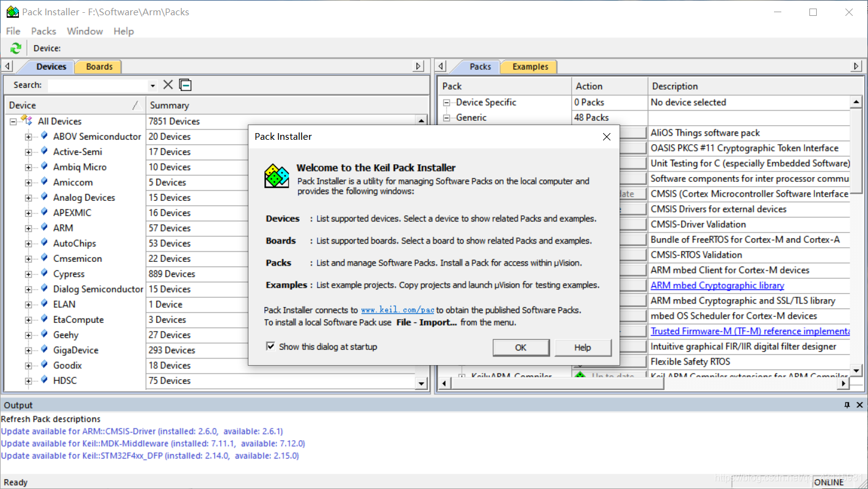Open the Window menu
This screenshot has height=489, width=868.
(85, 31)
